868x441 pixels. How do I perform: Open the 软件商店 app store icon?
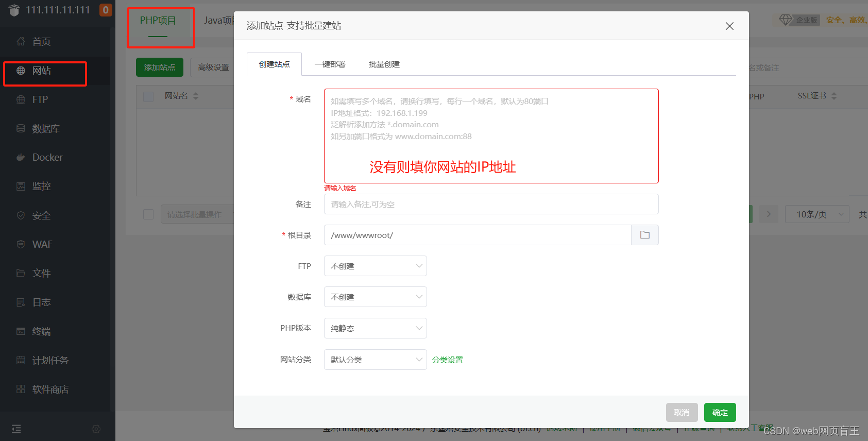(21, 389)
